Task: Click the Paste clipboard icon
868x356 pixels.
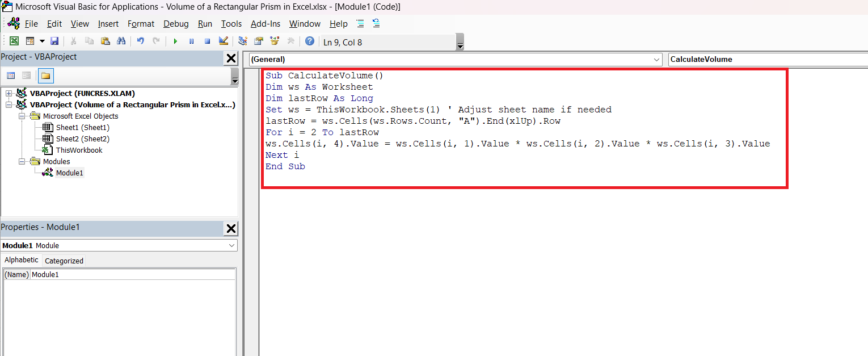Action: pos(105,41)
